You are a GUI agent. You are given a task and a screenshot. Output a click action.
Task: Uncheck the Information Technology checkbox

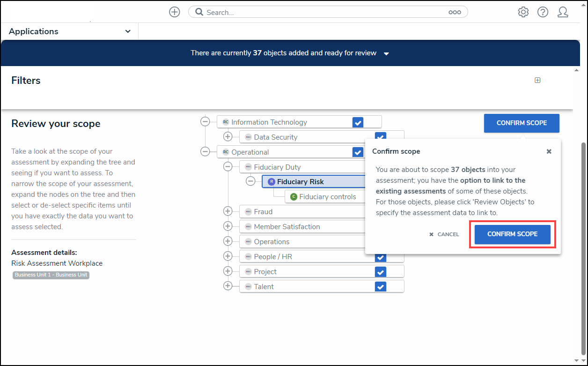coord(358,122)
